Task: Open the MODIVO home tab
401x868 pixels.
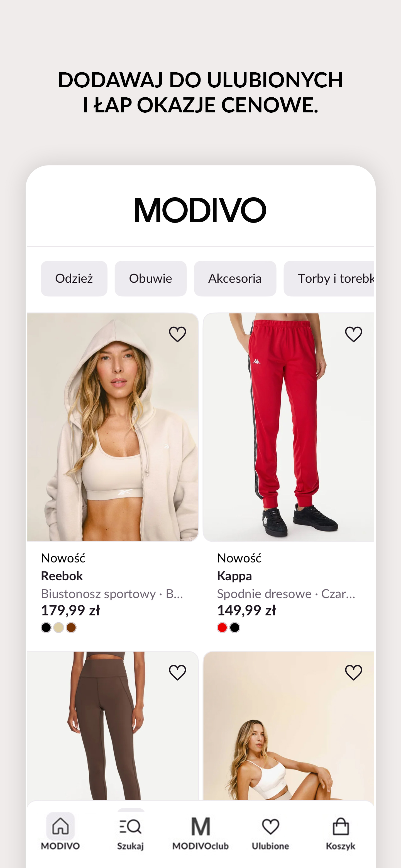Action: [x=60, y=832]
